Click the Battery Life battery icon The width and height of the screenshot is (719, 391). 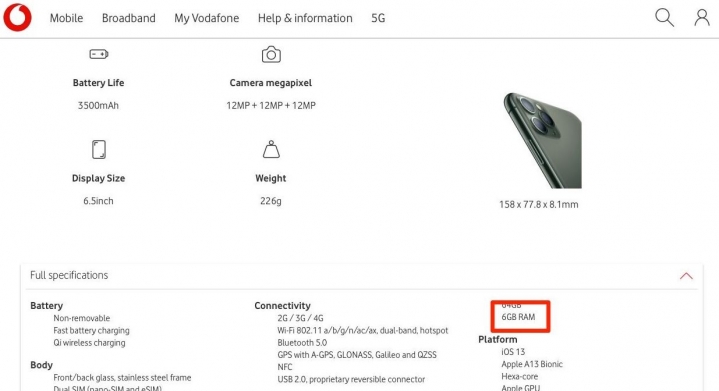point(99,54)
